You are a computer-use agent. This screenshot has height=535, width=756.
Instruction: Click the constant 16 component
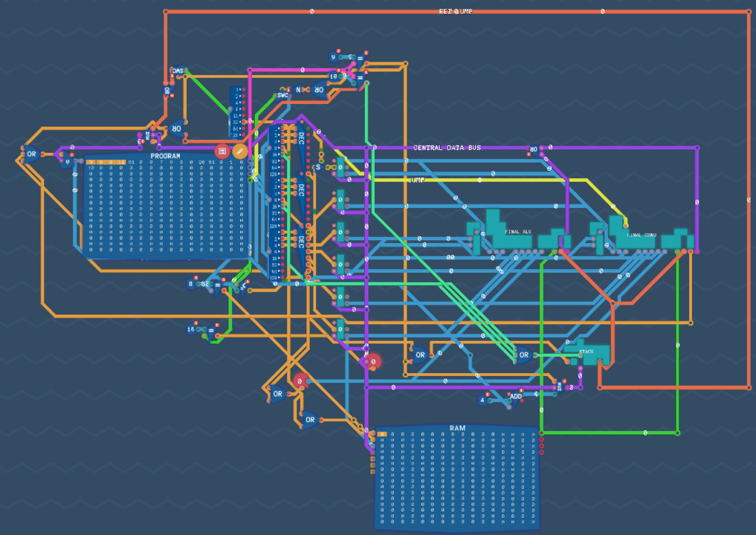coord(192,329)
